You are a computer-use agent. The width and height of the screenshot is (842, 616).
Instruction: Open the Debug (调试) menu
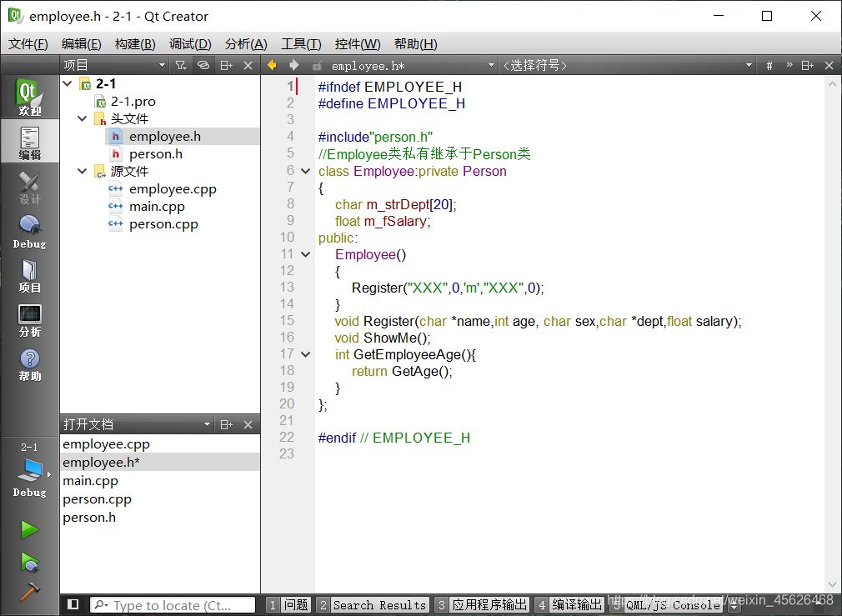tap(190, 44)
